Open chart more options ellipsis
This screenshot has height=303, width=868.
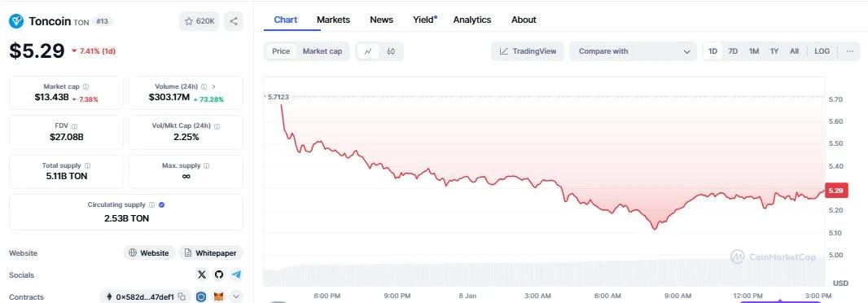849,51
